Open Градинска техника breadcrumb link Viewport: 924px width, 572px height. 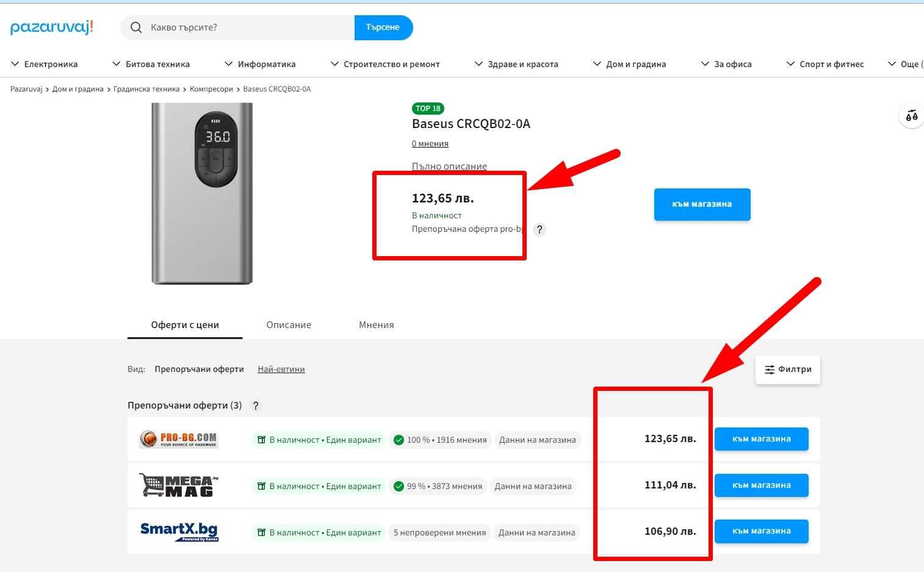pyautogui.click(x=146, y=89)
